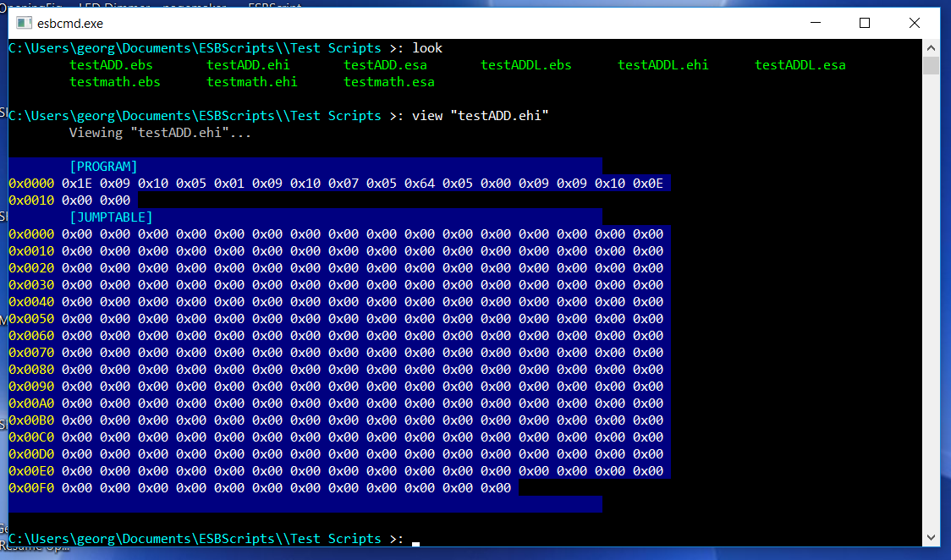Click the testADD.esa file name
Image resolution: width=951 pixels, height=560 pixels.
(385, 65)
